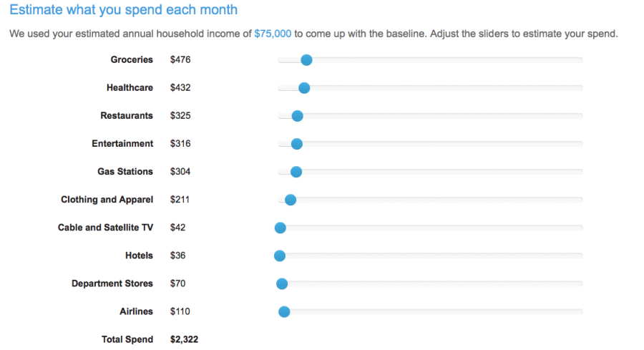Viewport: 644px width, 350px height.
Task: Click the Groceries slider handle
Action: pos(306,60)
